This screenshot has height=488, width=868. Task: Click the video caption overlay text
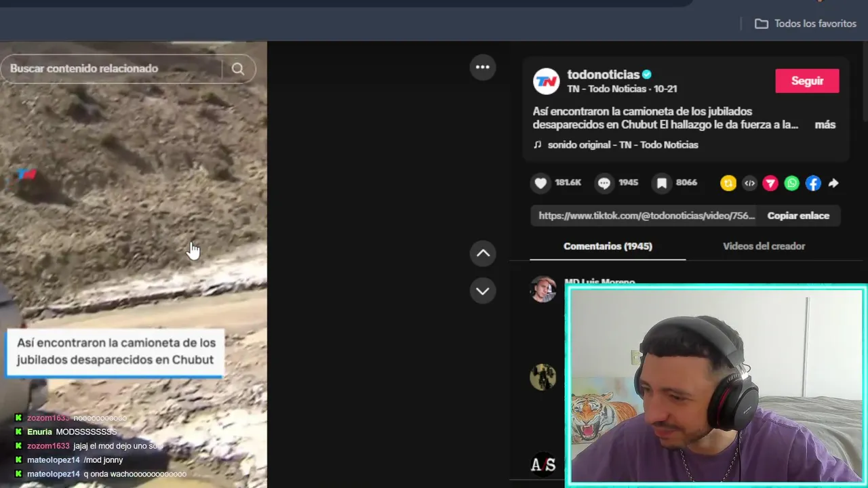tap(115, 352)
